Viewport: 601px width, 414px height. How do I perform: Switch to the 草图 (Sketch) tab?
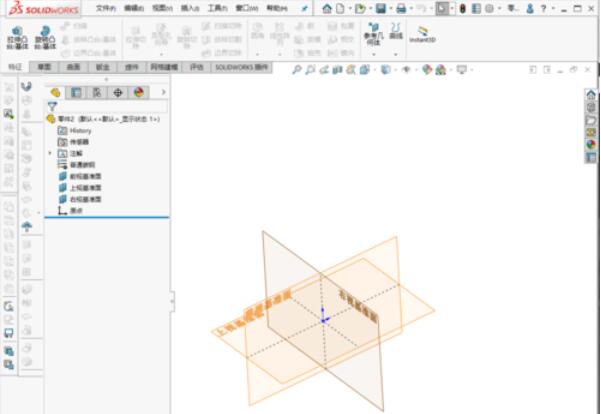(44, 67)
